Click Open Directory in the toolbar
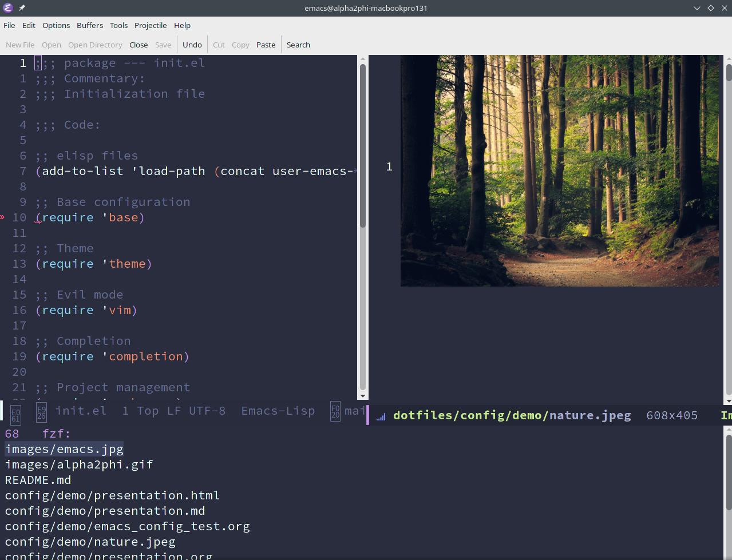732x560 pixels. pyautogui.click(x=95, y=45)
